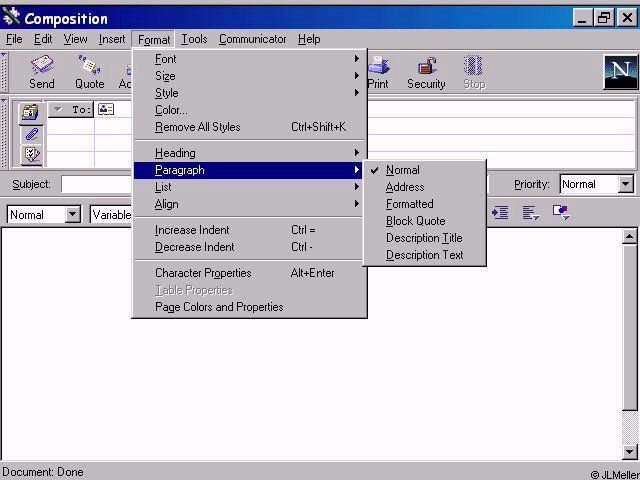
Task: Open the Variable font dropdown
Action: (111, 215)
